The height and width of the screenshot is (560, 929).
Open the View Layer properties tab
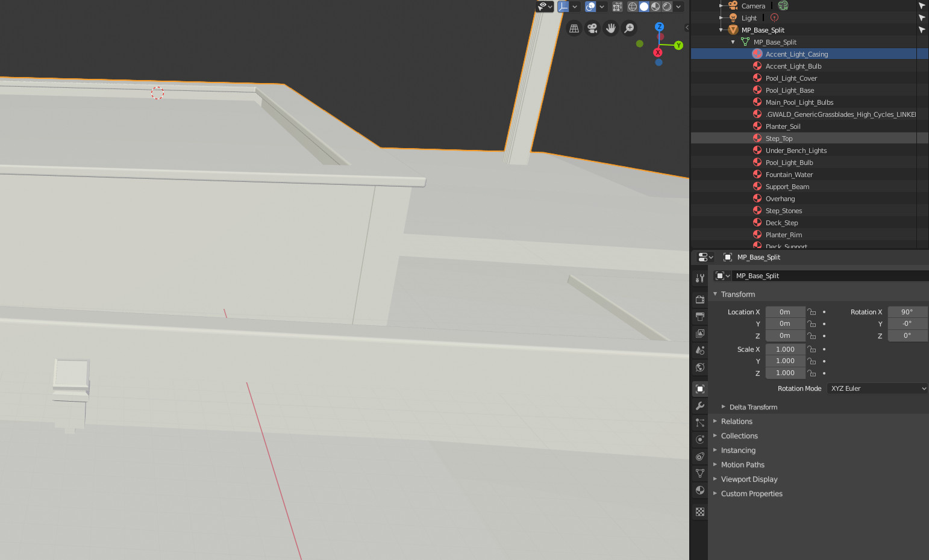[699, 333]
